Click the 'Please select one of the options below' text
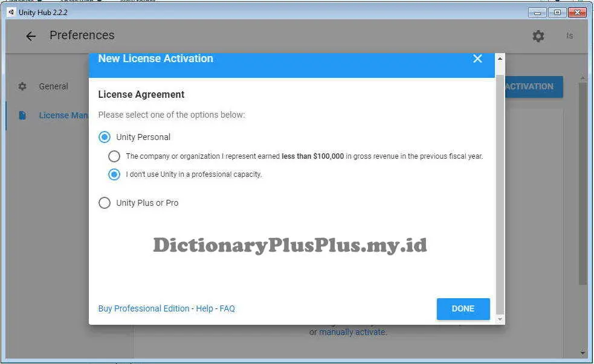This screenshot has width=594, height=364. click(172, 115)
